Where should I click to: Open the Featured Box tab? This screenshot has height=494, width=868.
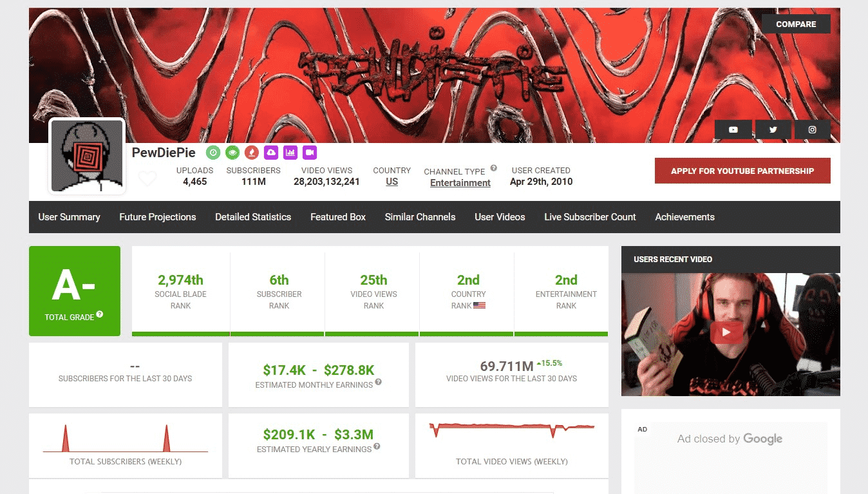pos(338,217)
